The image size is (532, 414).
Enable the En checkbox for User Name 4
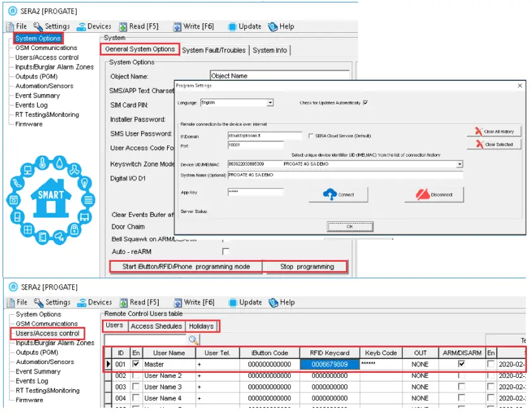pyautogui.click(x=136, y=398)
